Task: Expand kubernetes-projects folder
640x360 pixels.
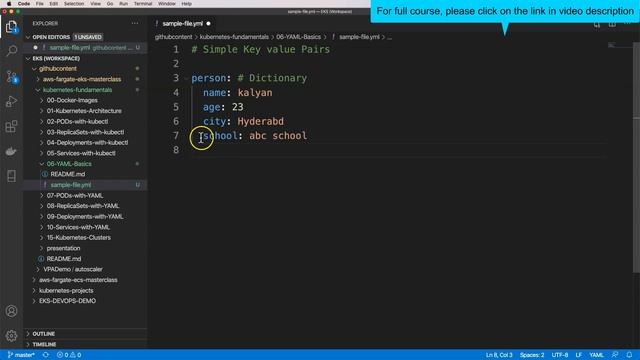Action: click(34, 291)
